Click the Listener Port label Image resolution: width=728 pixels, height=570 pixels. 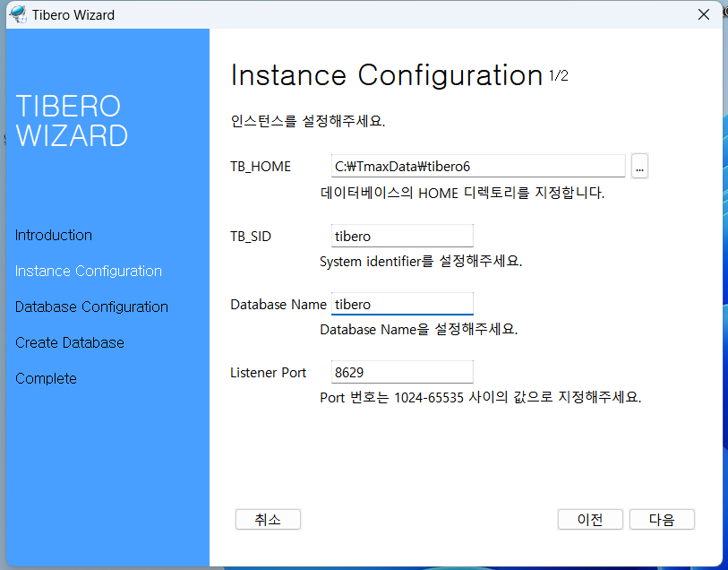coord(269,373)
